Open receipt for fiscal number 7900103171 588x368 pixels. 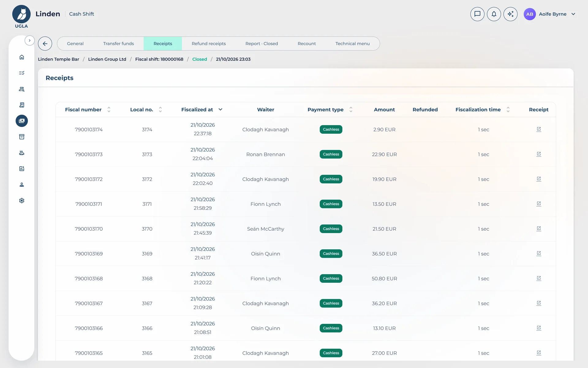point(539,204)
